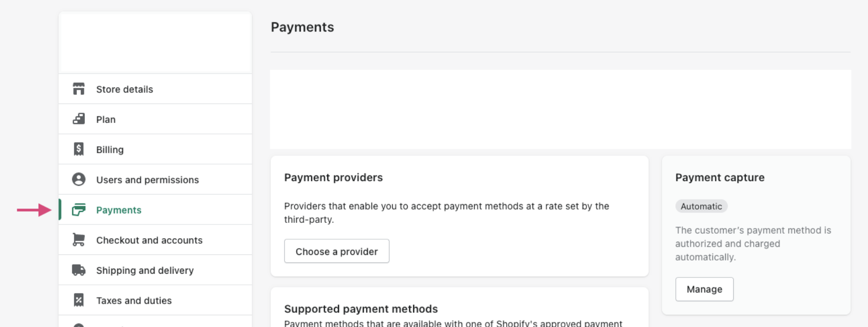
Task: Click the Plan icon in sidebar
Action: click(x=79, y=119)
